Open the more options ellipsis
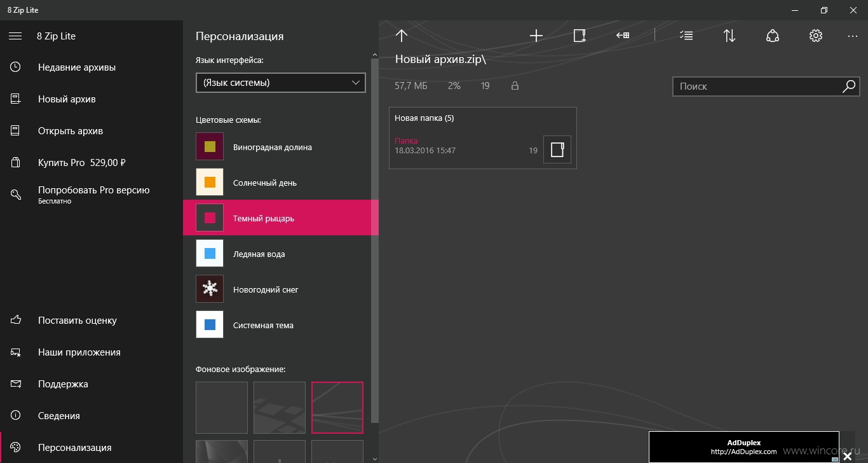The height and width of the screenshot is (463, 868). coord(853,36)
